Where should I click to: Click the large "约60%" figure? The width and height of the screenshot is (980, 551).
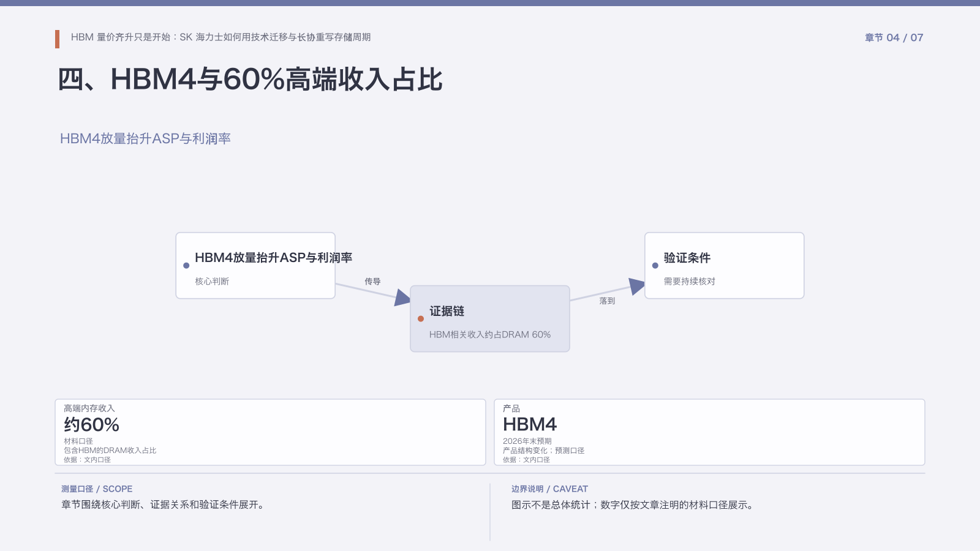[x=92, y=425]
